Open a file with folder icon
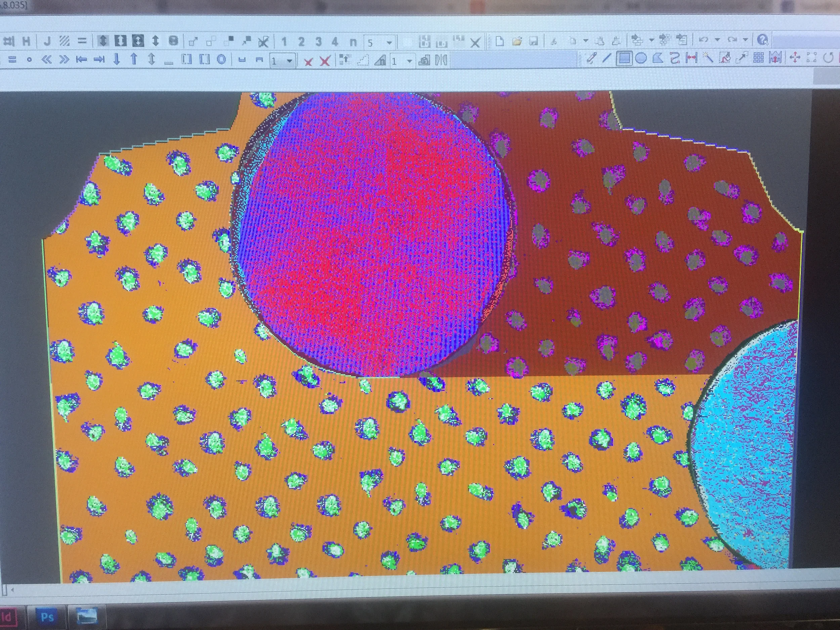This screenshot has width=840, height=630. 516,41
